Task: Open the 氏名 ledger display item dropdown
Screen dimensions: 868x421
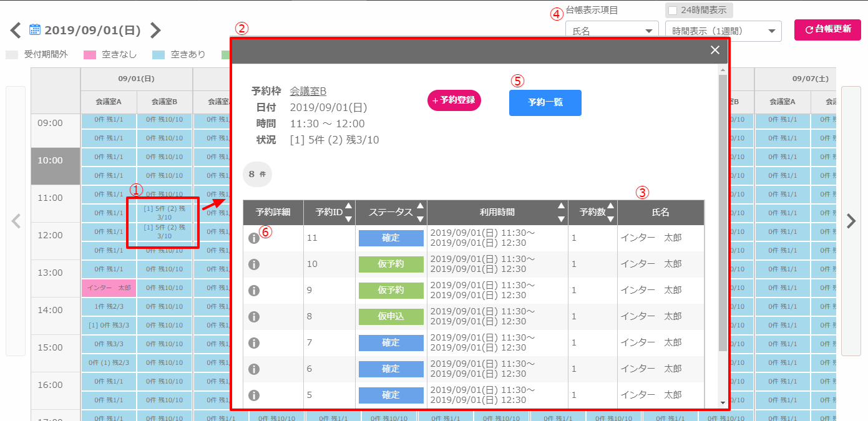Action: [612, 31]
